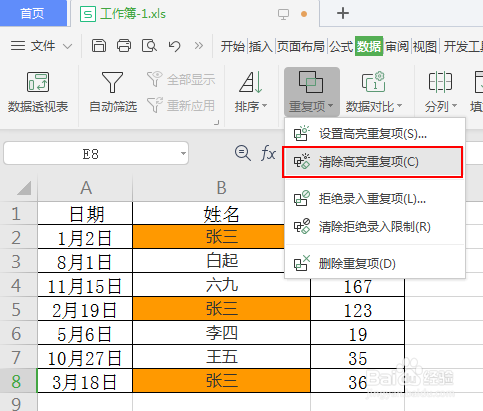Screen dimensions: 483x411
Task: Expand the 分列 dropdown arrow
Action: (454, 106)
